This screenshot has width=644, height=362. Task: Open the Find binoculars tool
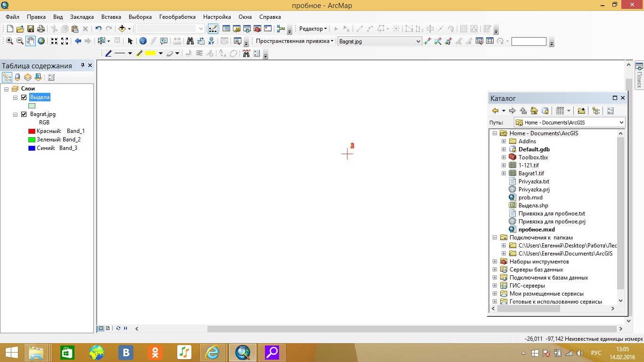pos(190,41)
